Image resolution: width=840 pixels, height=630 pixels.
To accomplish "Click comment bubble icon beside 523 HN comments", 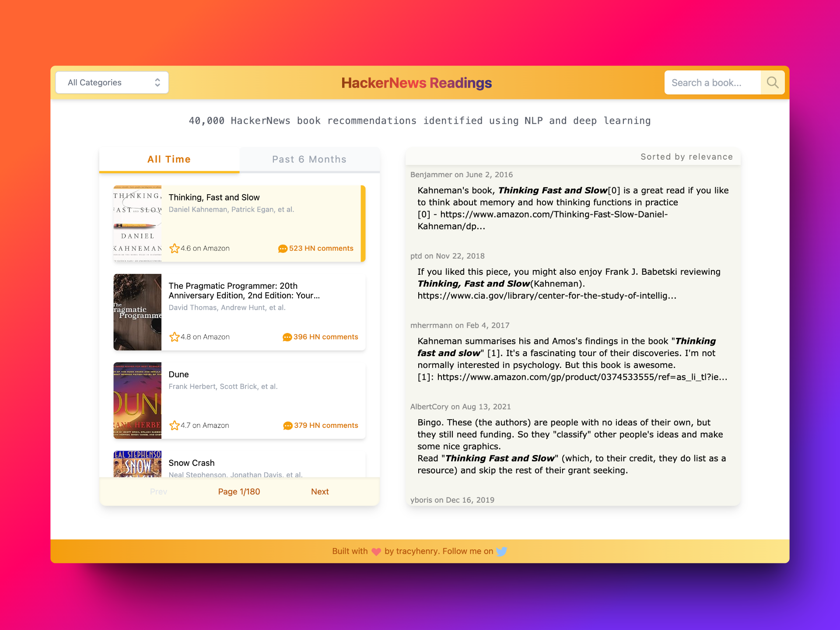I will coord(283,248).
